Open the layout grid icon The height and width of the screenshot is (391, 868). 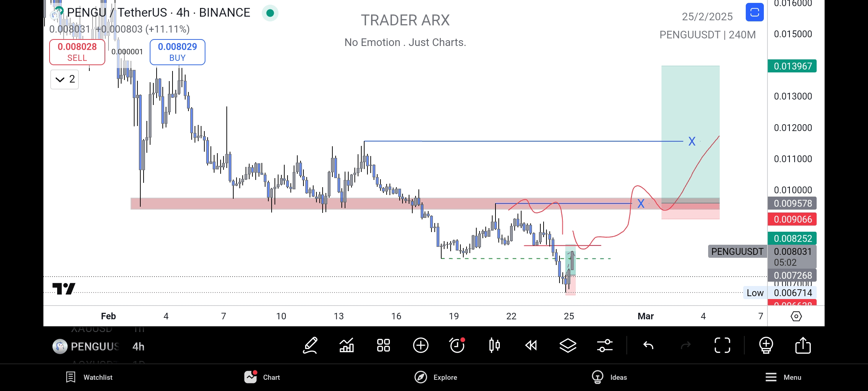pos(383,345)
